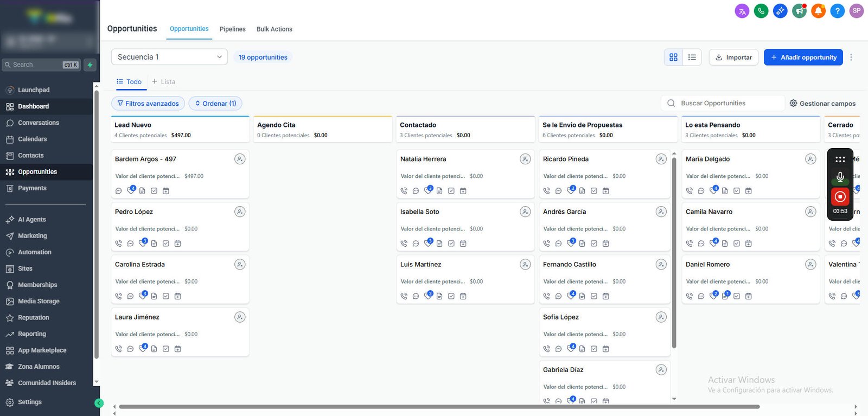This screenshot has width=868, height=416.
Task: Click tasks checkbox icon on Isabella Soto card
Action: coord(451,244)
